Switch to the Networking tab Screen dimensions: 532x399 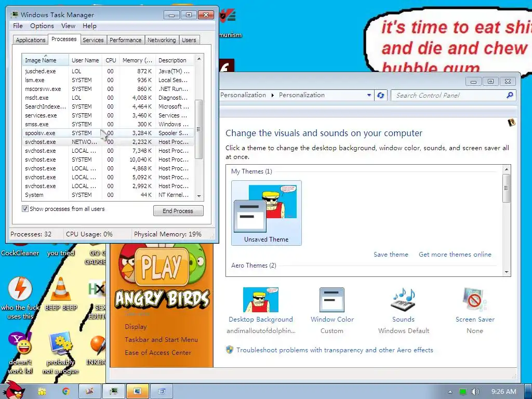(162, 40)
